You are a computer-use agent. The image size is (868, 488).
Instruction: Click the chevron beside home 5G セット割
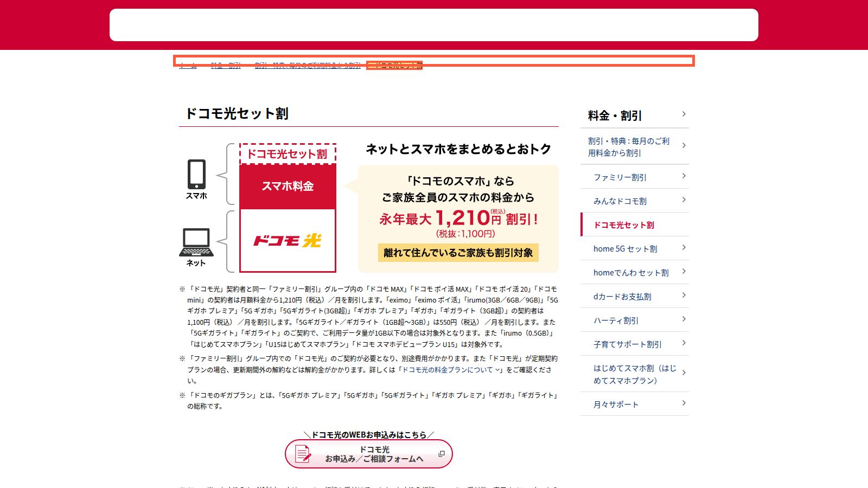point(684,248)
